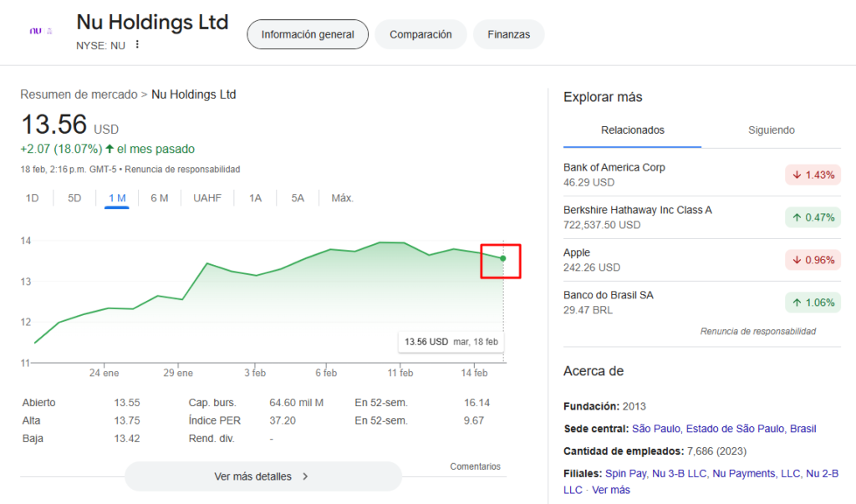Switch to the Comparación tab

[420, 34]
